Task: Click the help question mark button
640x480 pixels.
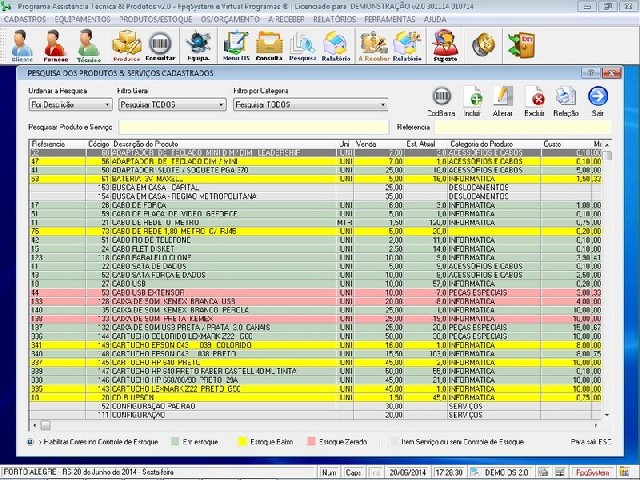Action: coord(591,73)
